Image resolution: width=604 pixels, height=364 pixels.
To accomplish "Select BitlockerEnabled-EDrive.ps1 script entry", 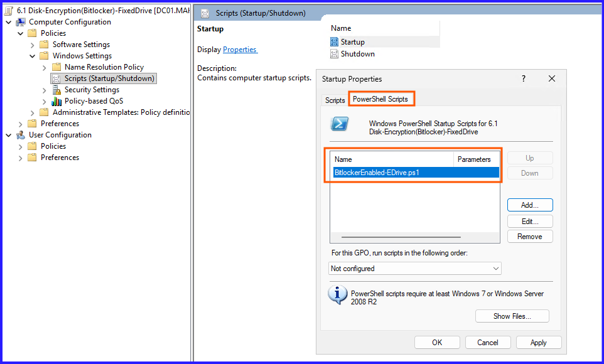I will tap(377, 172).
